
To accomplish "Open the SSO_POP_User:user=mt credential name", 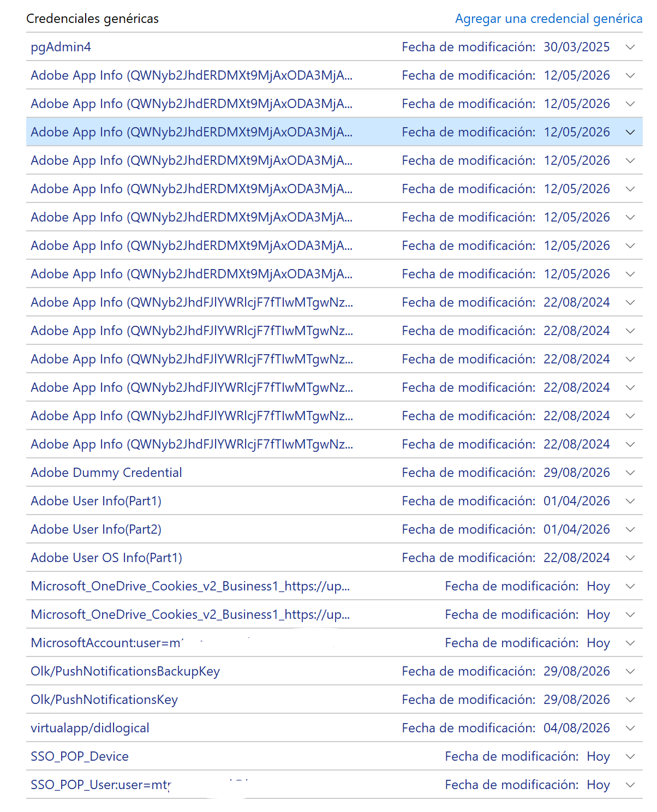I will [101, 785].
